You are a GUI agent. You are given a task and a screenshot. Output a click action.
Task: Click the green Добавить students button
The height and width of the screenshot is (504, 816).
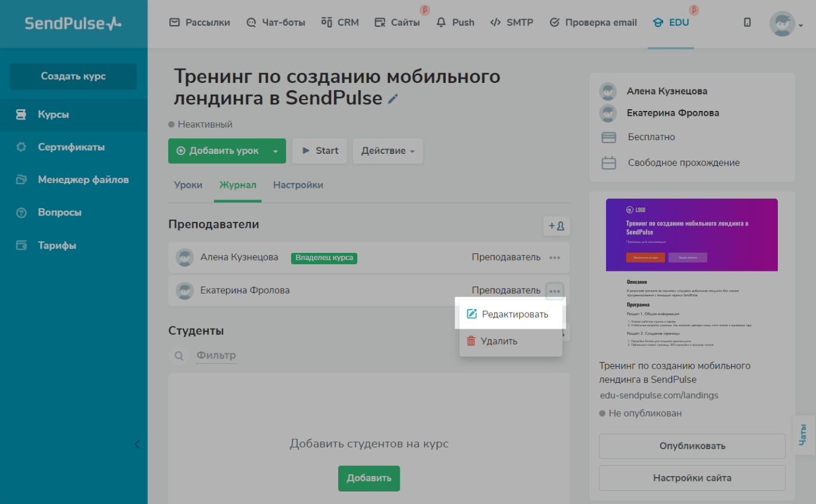click(x=369, y=478)
